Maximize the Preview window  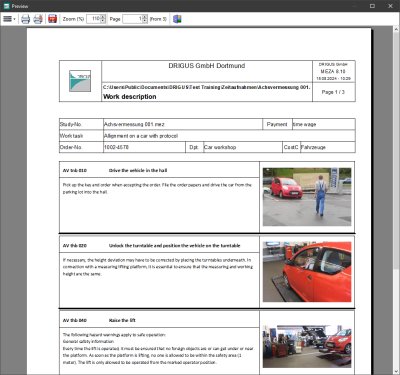click(372, 6)
